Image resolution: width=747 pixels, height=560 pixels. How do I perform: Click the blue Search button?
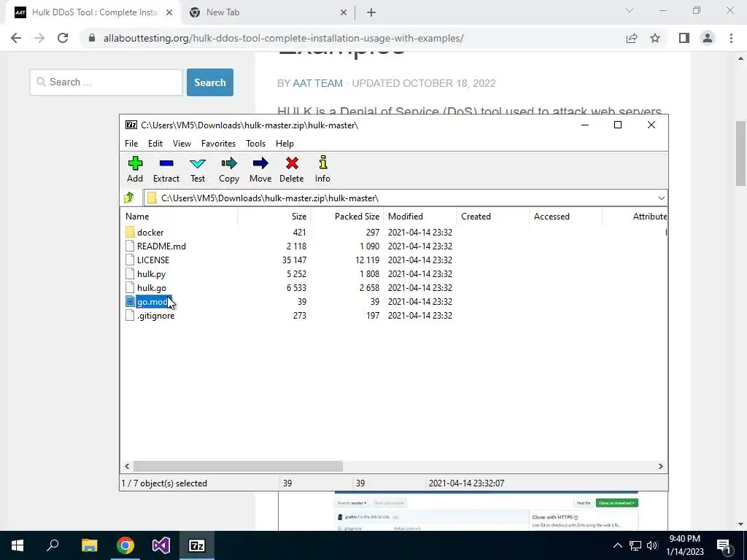210,82
